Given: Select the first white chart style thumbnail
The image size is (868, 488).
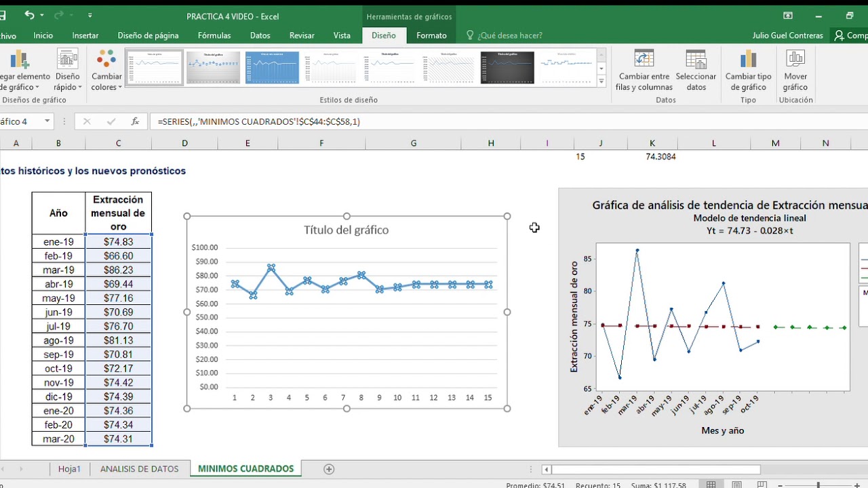Looking at the screenshot, I should 154,67.
